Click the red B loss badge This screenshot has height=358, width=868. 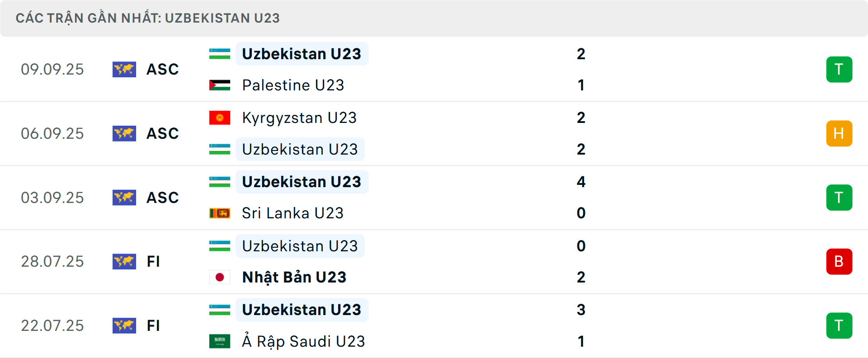pyautogui.click(x=839, y=262)
